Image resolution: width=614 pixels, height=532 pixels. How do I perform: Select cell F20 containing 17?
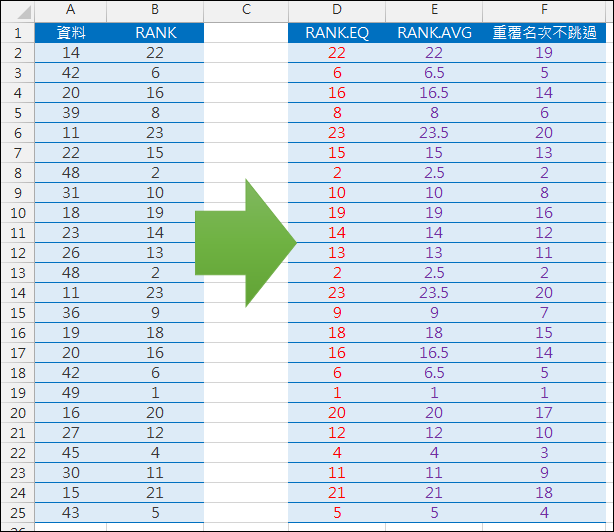544,413
